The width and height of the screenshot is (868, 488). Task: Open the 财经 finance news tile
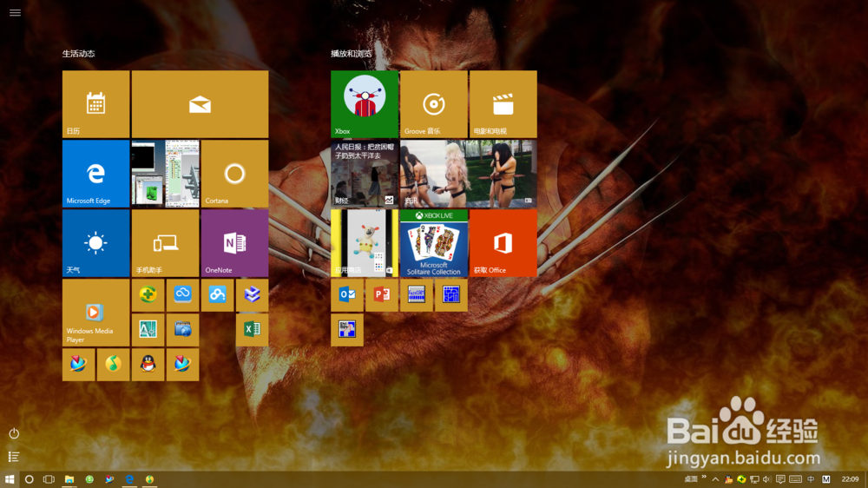[365, 174]
